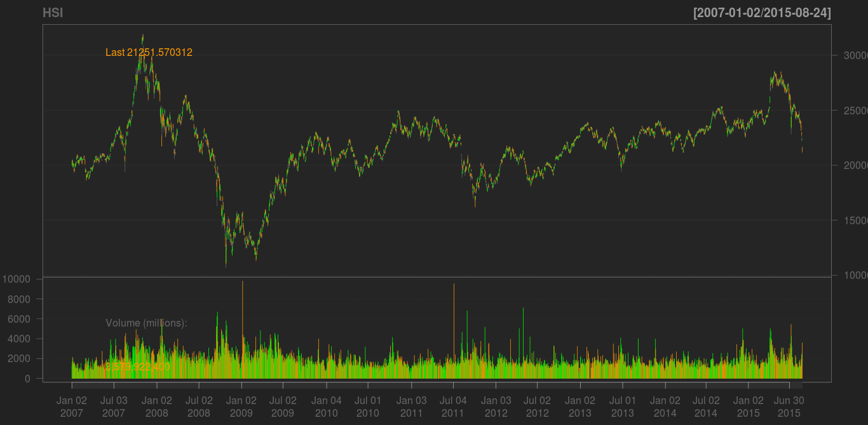Click the Jul 02 2014 date label

tap(706, 407)
